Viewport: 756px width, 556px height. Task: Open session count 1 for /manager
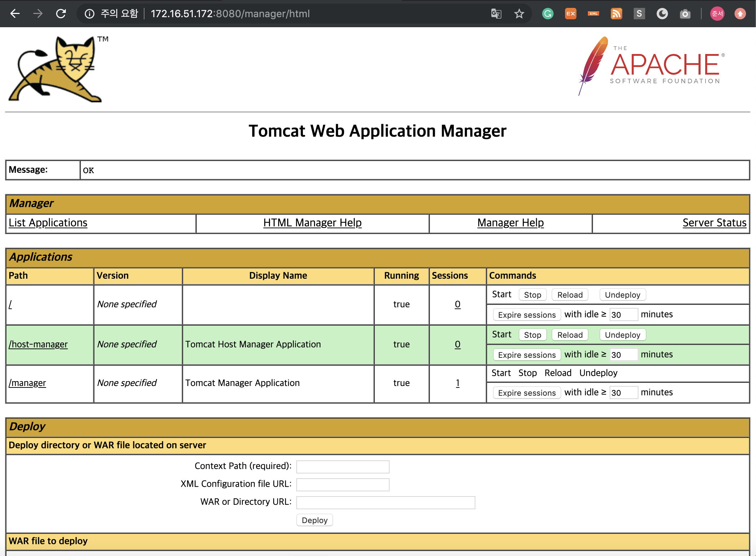[457, 383]
